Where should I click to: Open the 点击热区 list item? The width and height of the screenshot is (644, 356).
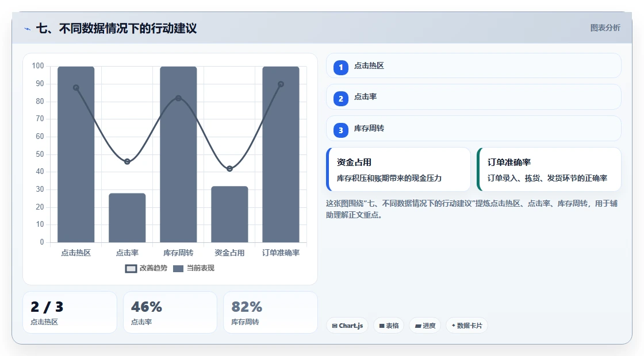pos(474,65)
